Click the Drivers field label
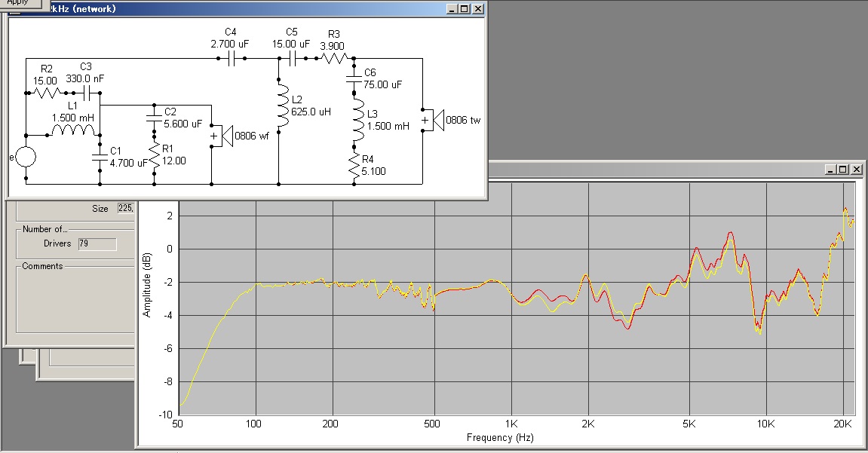868x453 pixels. click(57, 243)
